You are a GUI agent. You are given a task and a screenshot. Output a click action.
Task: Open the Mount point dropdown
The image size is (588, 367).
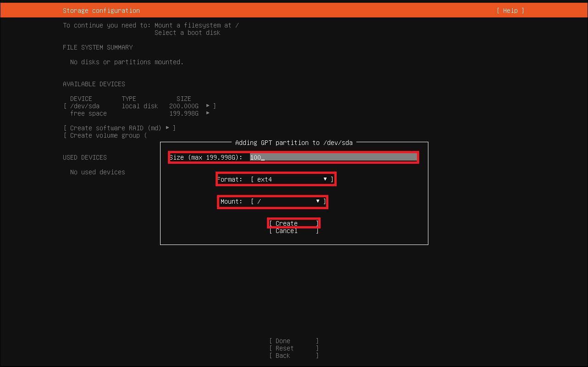[x=288, y=201]
